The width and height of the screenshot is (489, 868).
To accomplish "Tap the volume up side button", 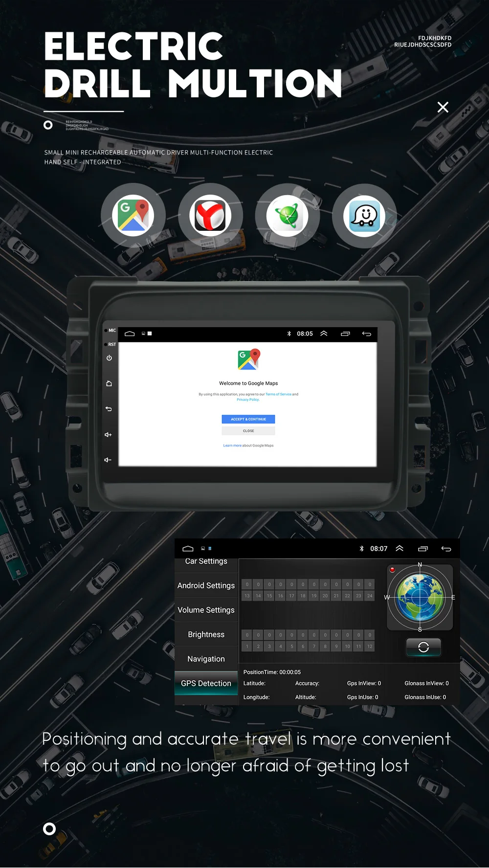I will 108,435.
